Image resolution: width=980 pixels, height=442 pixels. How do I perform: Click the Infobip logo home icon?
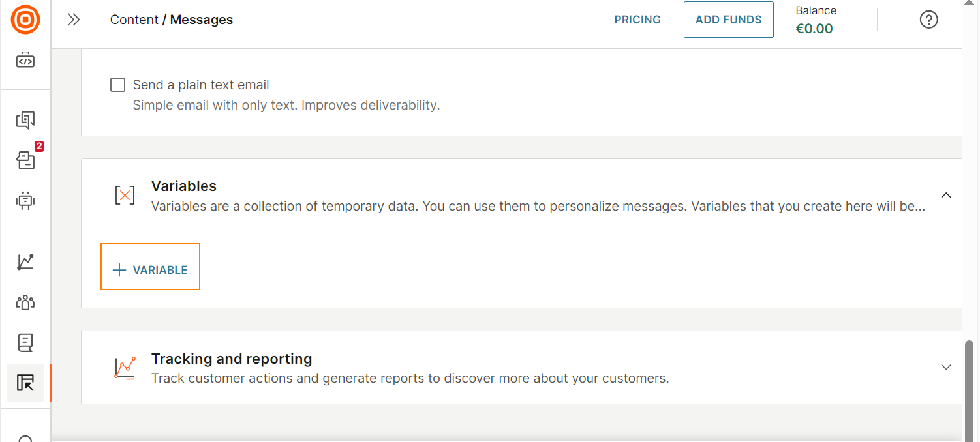(x=25, y=20)
